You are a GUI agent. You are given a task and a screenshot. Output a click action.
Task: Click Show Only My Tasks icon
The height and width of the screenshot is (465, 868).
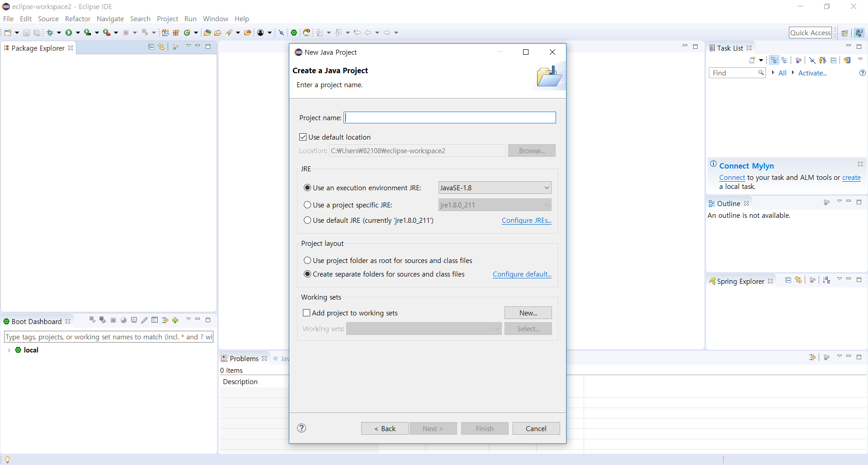[823, 60]
